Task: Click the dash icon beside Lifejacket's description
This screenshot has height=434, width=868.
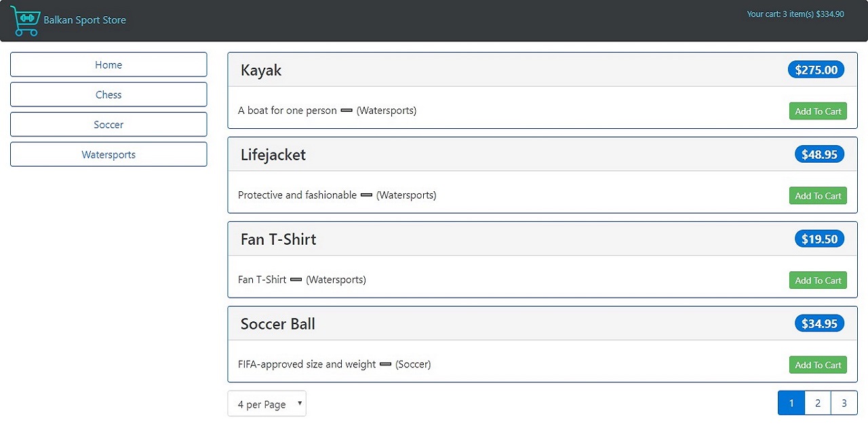Action: (366, 195)
